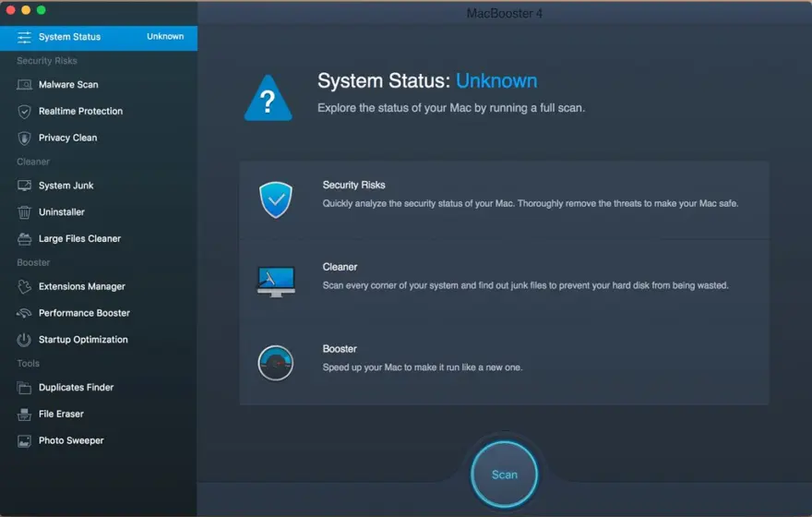Click the Unknown status badge in sidebar
Image resolution: width=812 pixels, height=517 pixels.
[165, 36]
